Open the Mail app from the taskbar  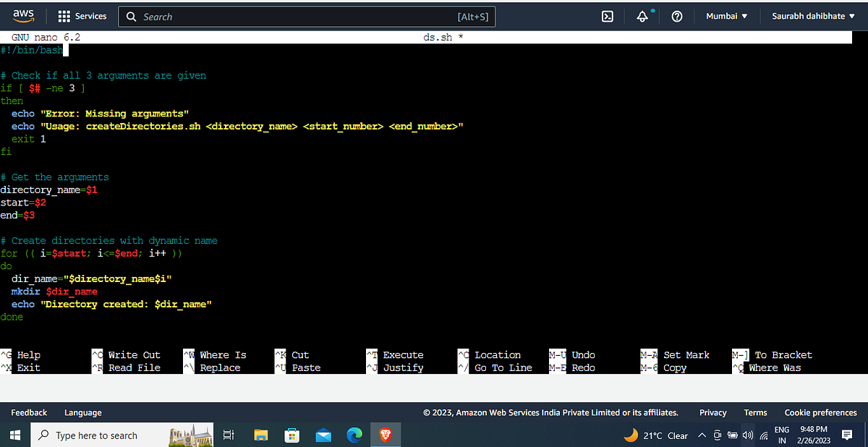[323, 435]
